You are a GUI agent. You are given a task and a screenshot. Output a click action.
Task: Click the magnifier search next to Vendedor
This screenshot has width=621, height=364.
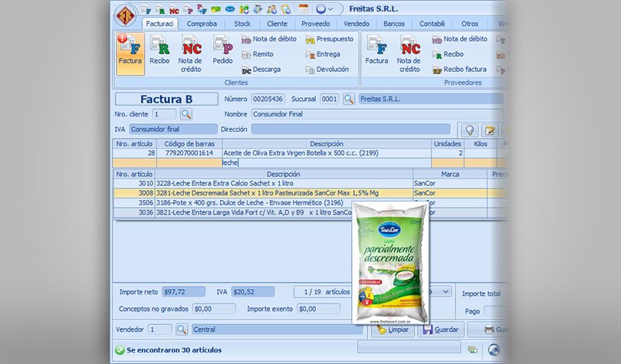pos(182,330)
